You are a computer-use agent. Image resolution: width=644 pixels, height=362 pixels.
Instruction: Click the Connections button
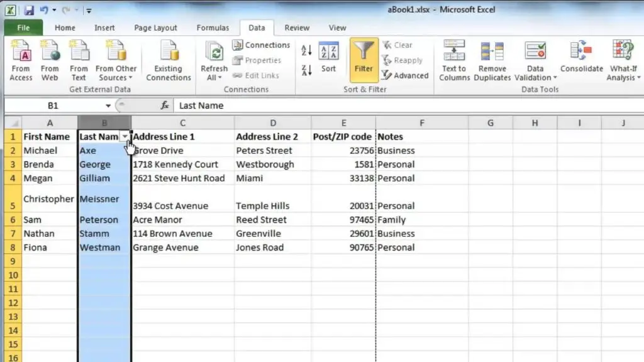pos(261,45)
